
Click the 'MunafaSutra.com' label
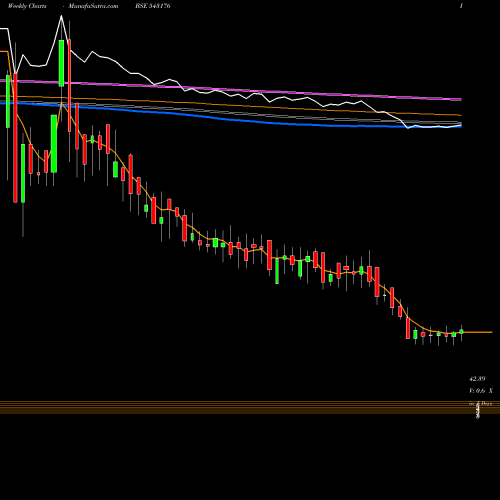tap(93, 6)
